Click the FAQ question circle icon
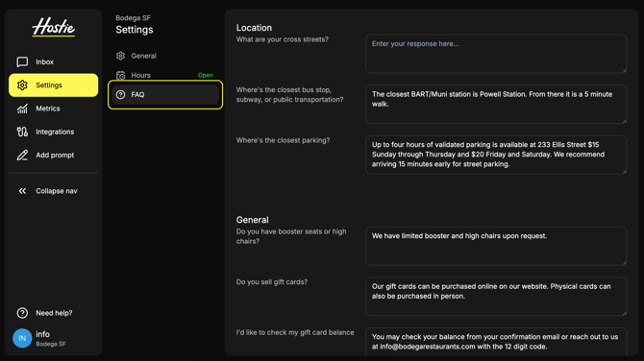 [120, 95]
